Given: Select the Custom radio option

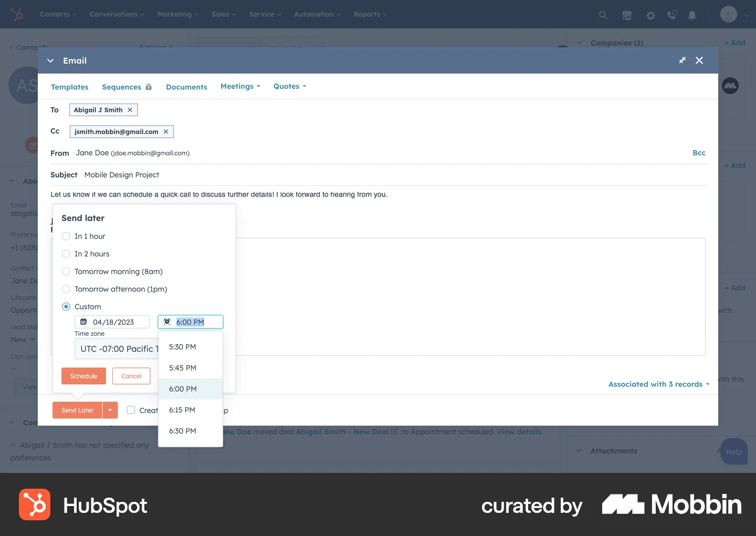Looking at the screenshot, I should point(66,306).
